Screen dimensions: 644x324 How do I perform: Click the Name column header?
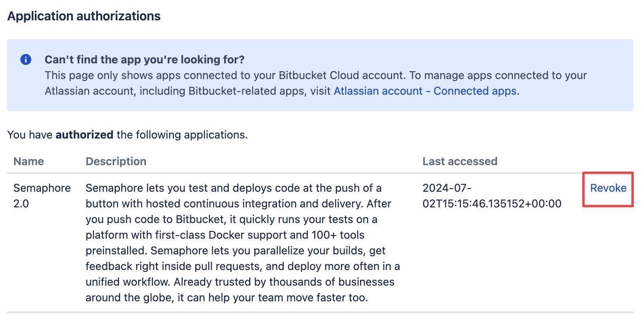29,161
